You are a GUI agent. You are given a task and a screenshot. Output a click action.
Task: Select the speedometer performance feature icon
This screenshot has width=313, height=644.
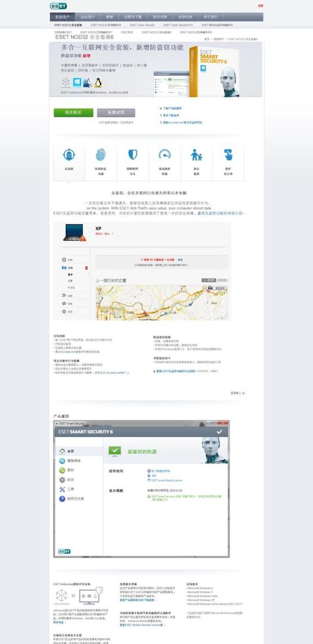[165, 154]
